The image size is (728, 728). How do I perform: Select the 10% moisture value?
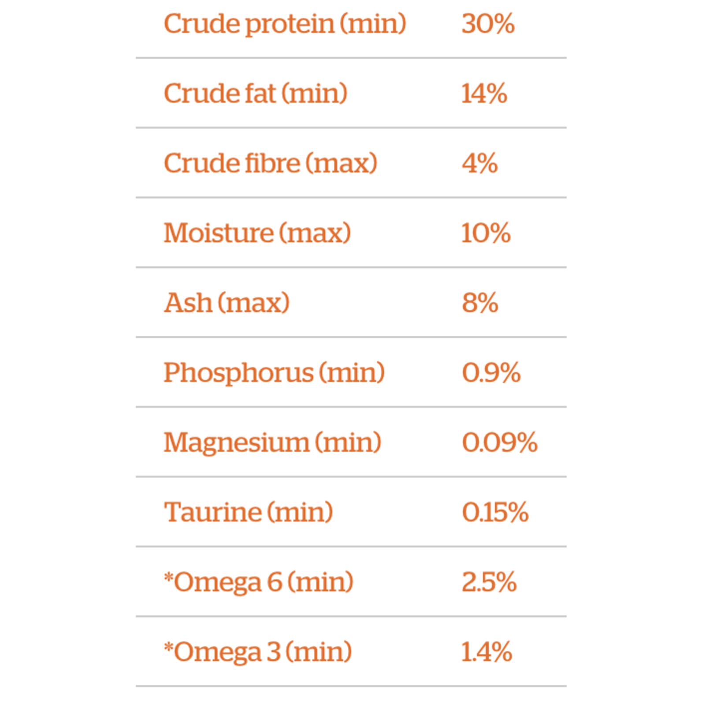tap(486, 233)
